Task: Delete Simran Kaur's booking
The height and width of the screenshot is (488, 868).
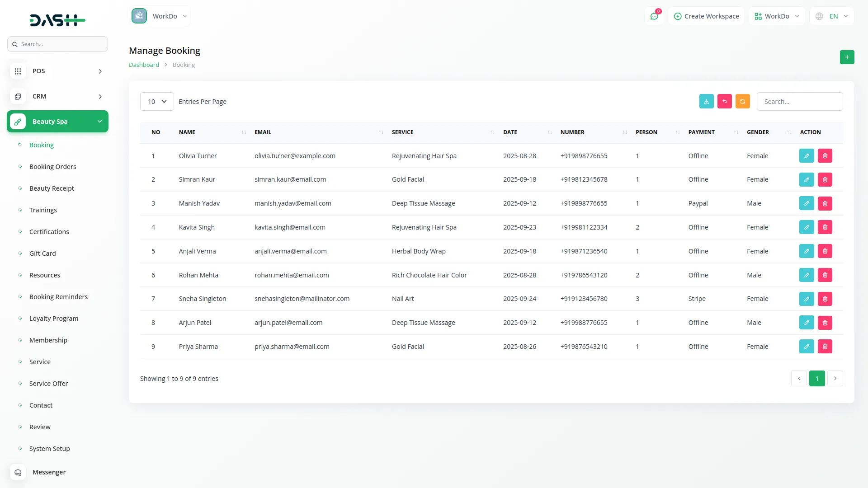Action: tap(825, 180)
